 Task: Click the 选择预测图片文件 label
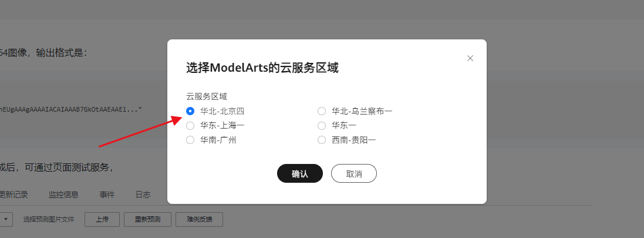coord(49,219)
